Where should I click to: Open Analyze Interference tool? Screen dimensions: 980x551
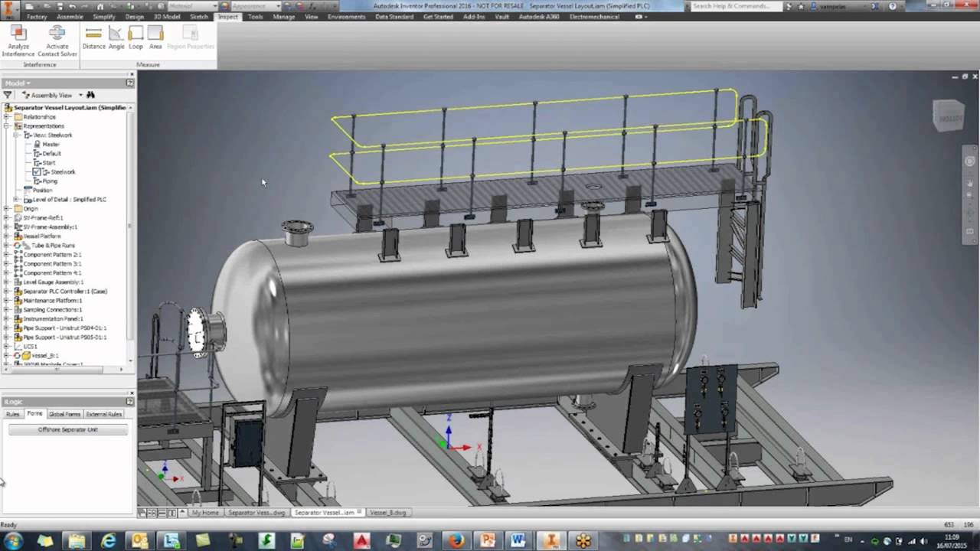tap(18, 41)
